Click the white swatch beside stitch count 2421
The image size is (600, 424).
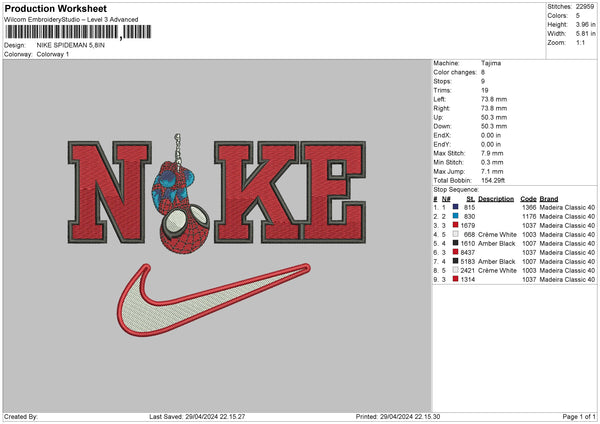point(455,270)
